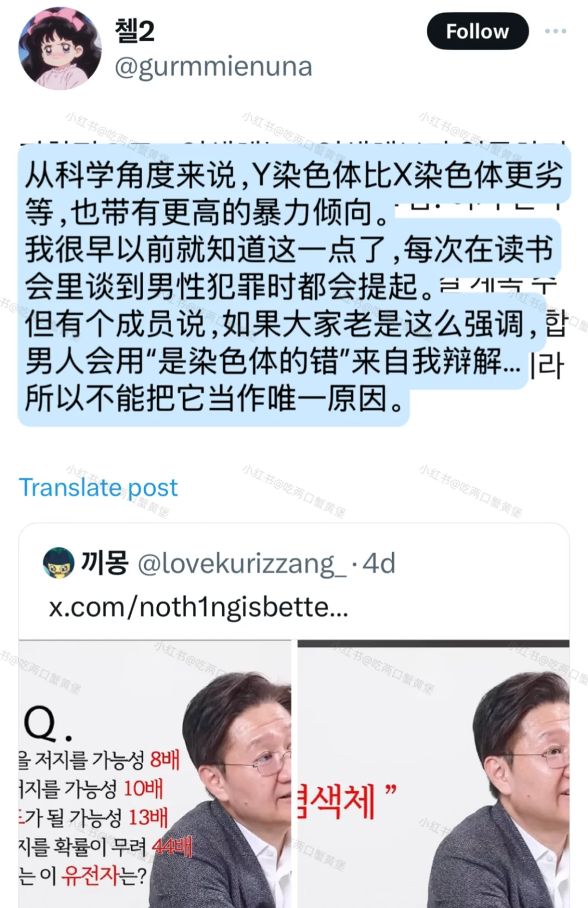Image resolution: width=588 pixels, height=908 pixels.
Task: Click the display name 첼2
Action: click(x=134, y=31)
